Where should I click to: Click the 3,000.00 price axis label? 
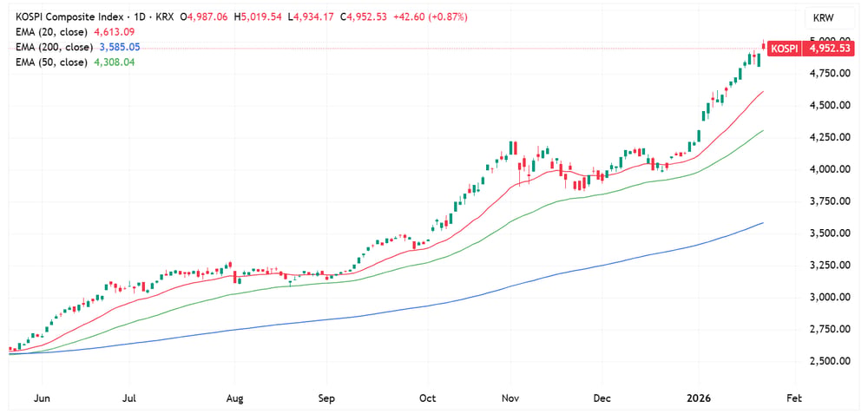[x=829, y=297]
